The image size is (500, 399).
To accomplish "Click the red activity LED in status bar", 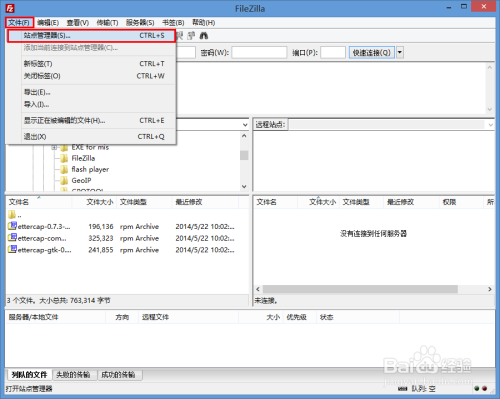I will (484, 389).
